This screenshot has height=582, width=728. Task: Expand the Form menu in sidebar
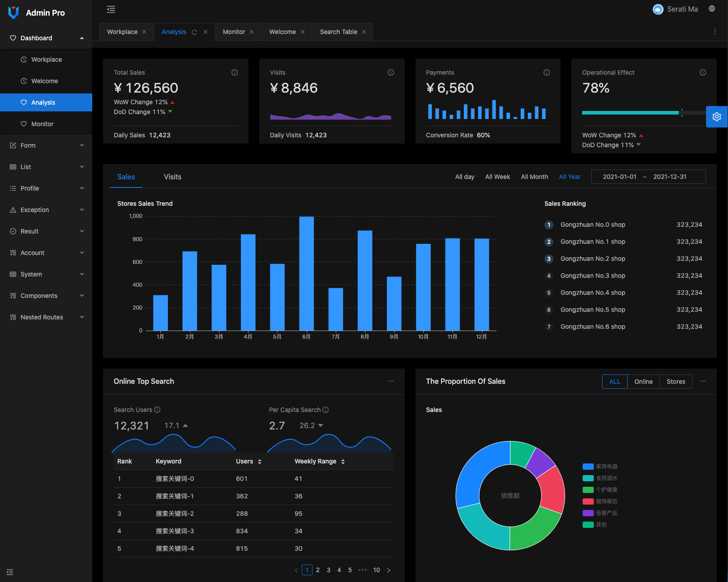46,145
